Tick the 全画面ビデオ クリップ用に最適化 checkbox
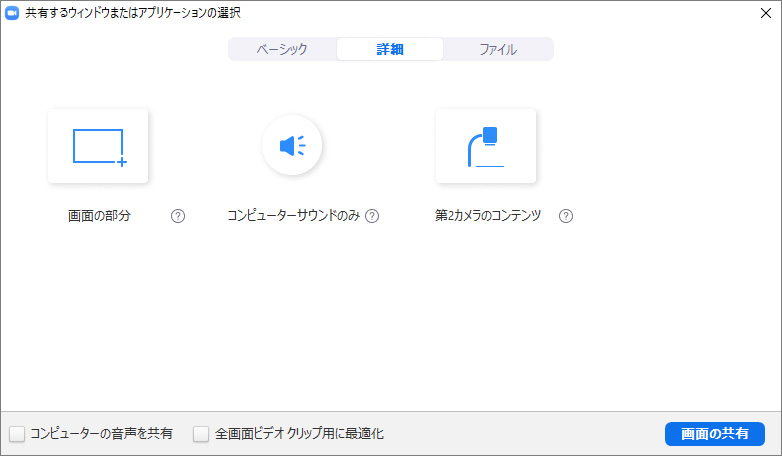 click(x=201, y=434)
